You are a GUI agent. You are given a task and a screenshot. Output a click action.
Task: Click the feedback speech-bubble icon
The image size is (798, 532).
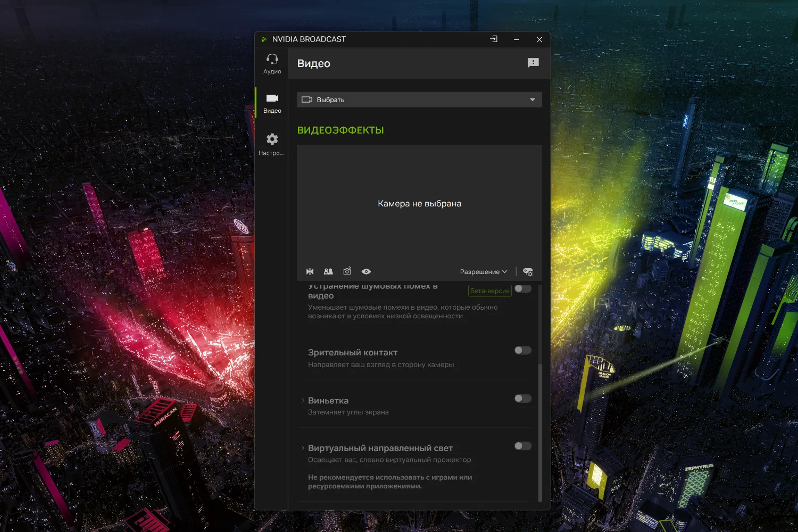tap(533, 63)
